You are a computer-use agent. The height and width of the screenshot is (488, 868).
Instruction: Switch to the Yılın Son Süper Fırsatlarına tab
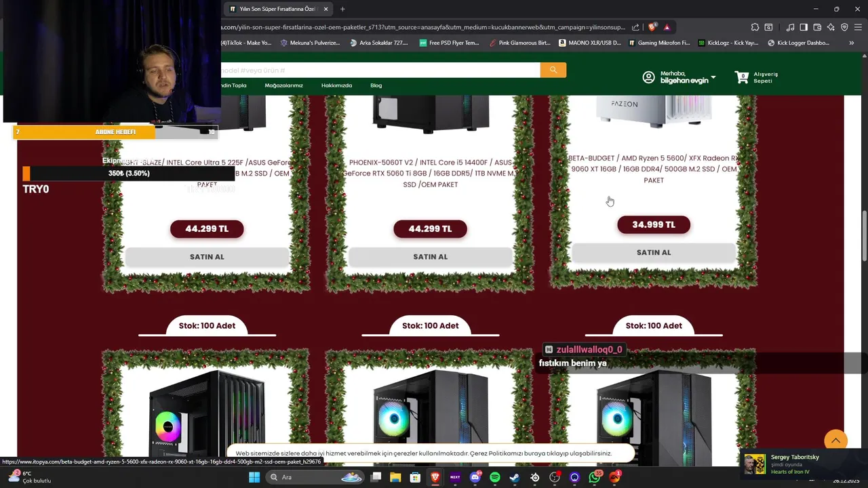click(278, 9)
